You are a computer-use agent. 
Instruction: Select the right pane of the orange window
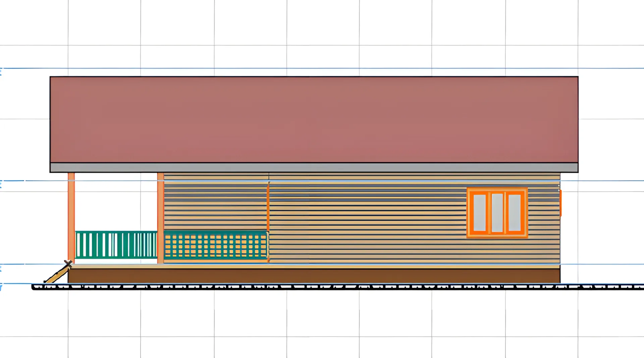[515, 213]
